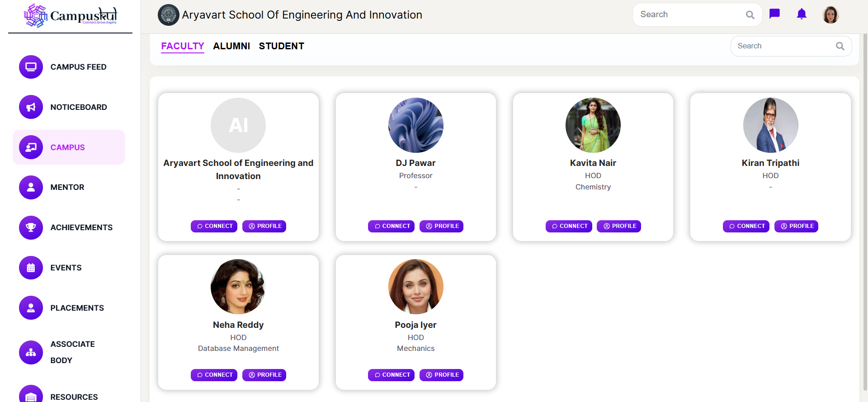
Task: Click the user avatar in the header
Action: point(830,15)
